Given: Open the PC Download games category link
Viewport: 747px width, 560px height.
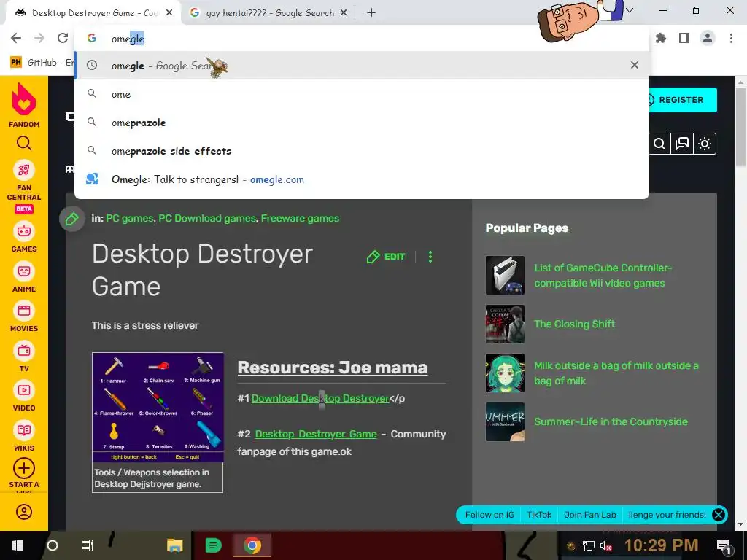Looking at the screenshot, I should (x=207, y=219).
